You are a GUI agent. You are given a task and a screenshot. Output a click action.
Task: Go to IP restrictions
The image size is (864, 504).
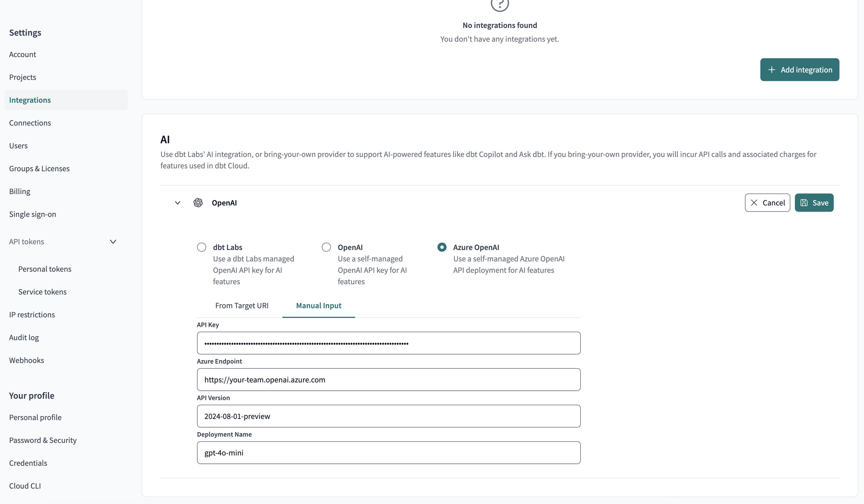[x=32, y=315]
